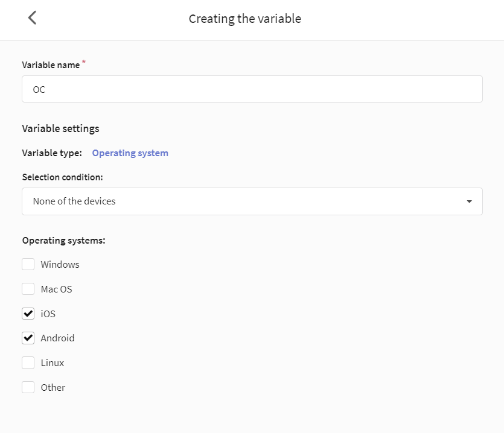
Task: Select the Other checkbox
Action: (x=28, y=387)
